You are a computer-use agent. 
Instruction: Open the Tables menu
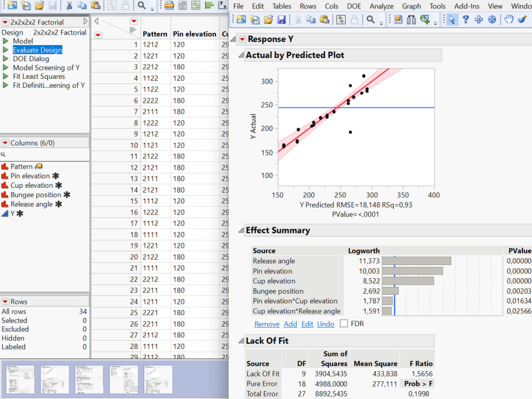pos(281,6)
